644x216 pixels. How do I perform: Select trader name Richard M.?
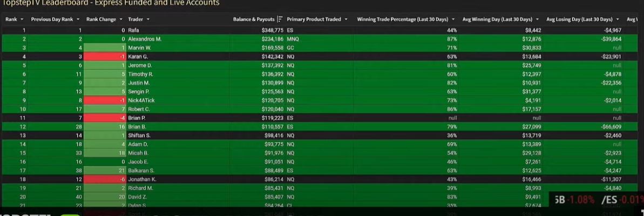140,188
